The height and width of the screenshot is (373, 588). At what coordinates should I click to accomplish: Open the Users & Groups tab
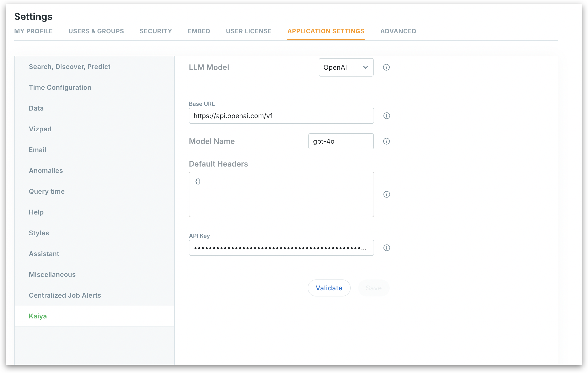[x=96, y=31]
